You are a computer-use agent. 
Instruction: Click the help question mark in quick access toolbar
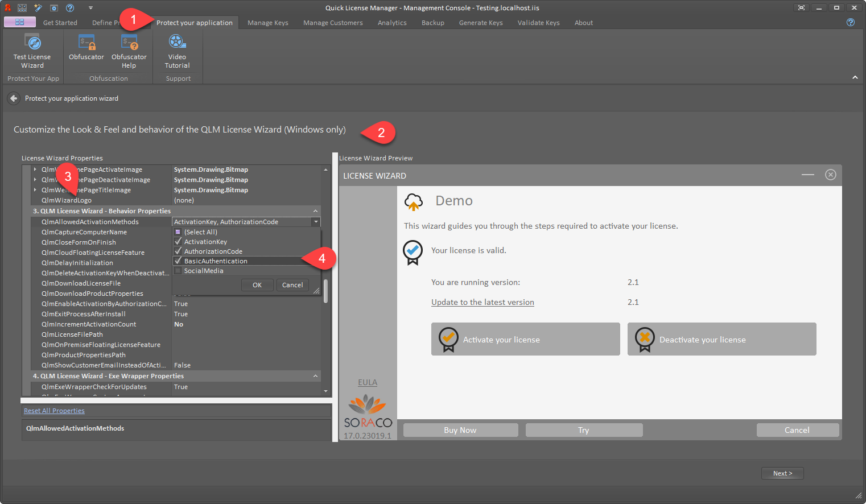70,8
